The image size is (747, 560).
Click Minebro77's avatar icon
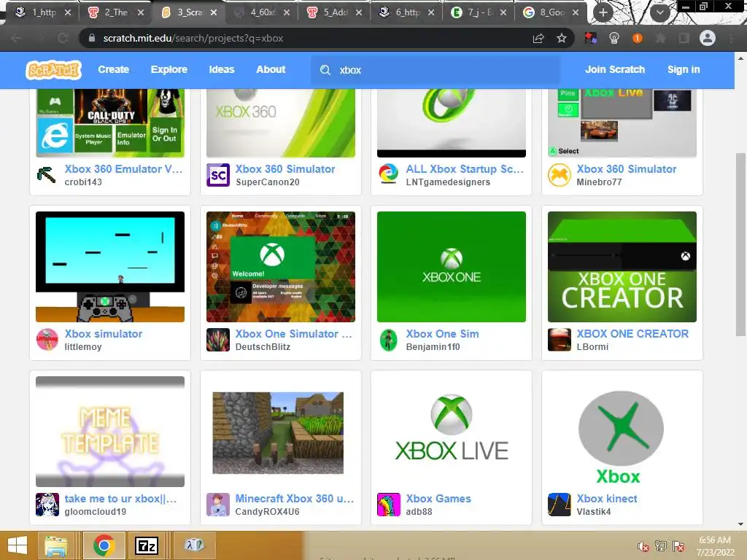click(x=560, y=175)
